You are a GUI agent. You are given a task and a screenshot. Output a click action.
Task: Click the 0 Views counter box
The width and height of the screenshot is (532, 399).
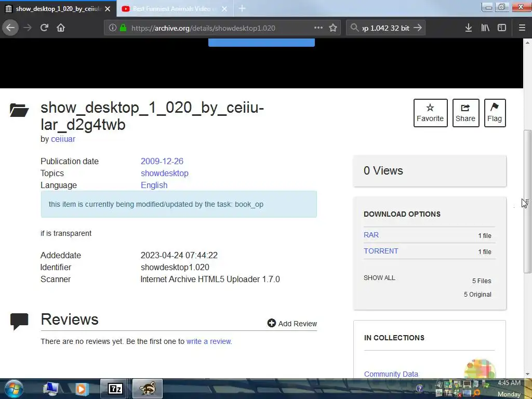tap(430, 170)
